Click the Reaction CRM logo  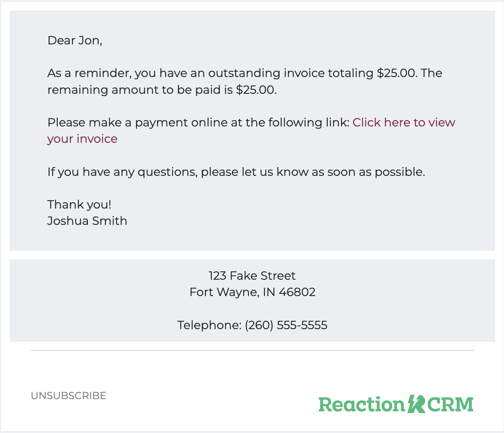[396, 404]
